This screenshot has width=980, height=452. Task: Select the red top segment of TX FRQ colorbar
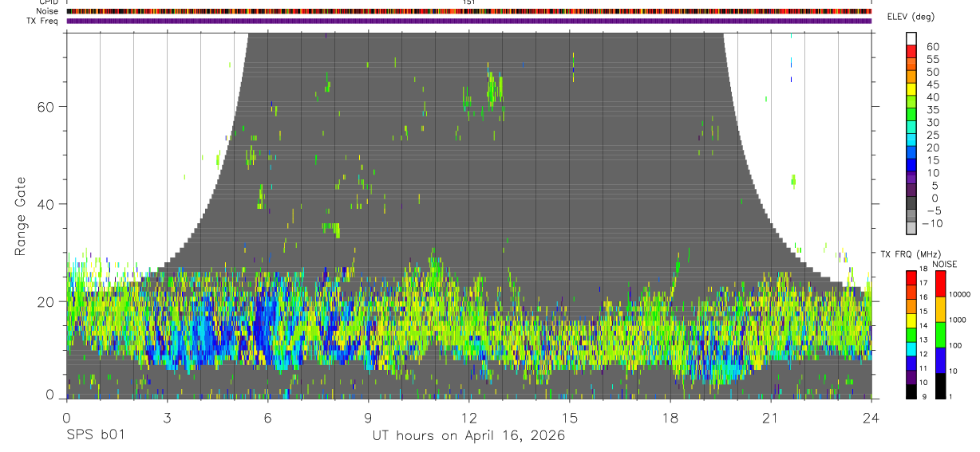pyautogui.click(x=911, y=278)
